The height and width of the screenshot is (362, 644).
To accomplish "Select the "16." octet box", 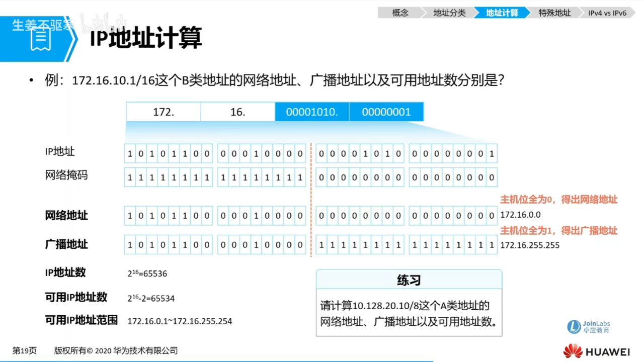I will pos(237,112).
